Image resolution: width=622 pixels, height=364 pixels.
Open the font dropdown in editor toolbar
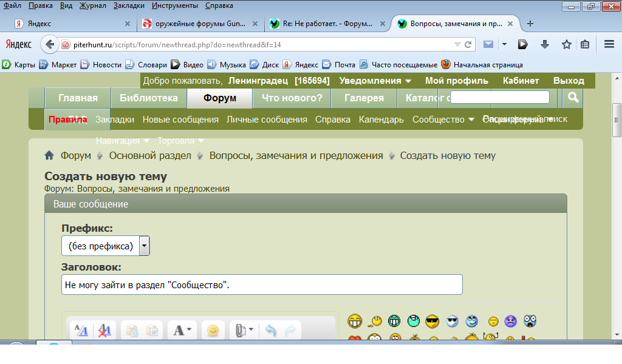pyautogui.click(x=182, y=331)
